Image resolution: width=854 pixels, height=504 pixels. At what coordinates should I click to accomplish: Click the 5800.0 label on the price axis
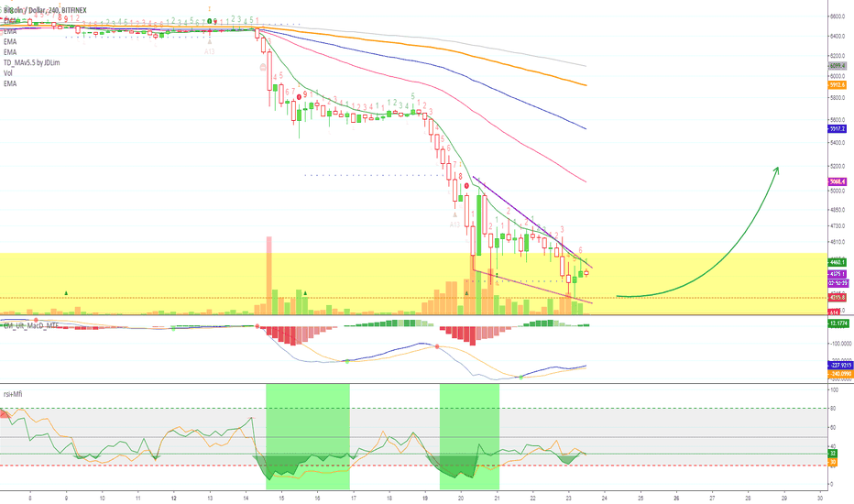pyautogui.click(x=838, y=98)
